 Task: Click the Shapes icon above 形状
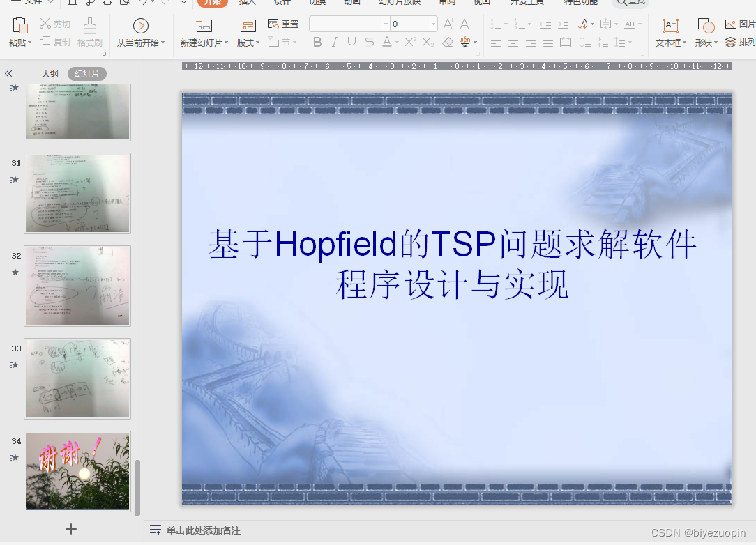pyautogui.click(x=706, y=26)
